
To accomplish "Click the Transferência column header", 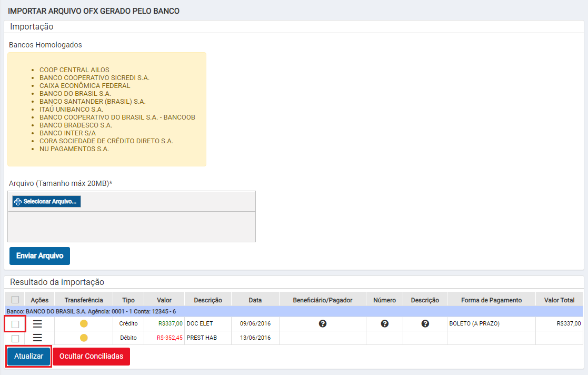I will (x=84, y=300).
